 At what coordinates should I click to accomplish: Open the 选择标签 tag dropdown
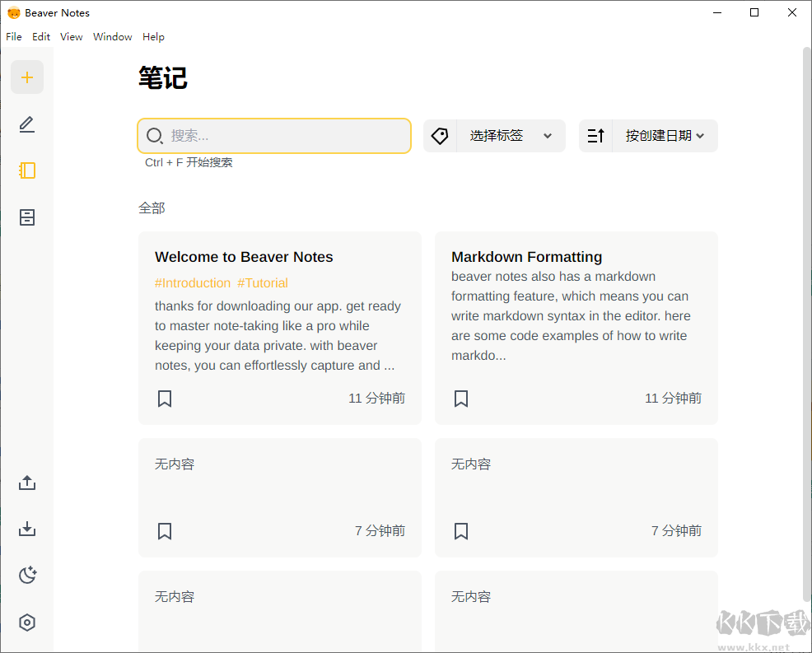point(511,136)
